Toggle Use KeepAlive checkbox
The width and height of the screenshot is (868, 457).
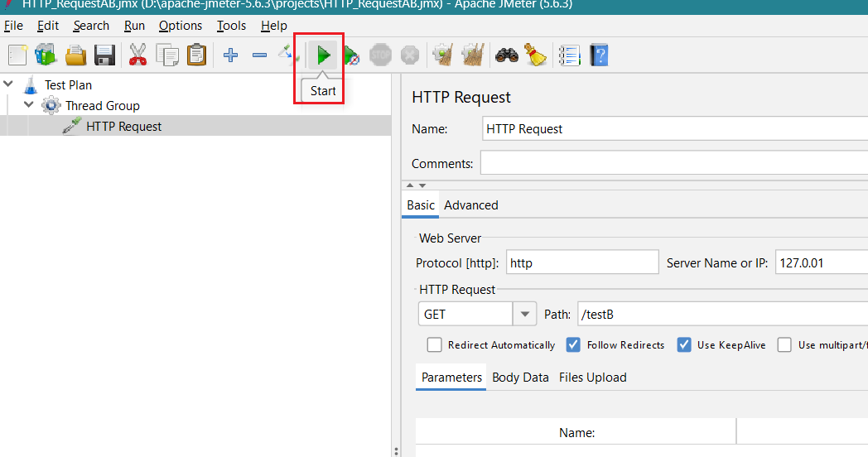684,344
